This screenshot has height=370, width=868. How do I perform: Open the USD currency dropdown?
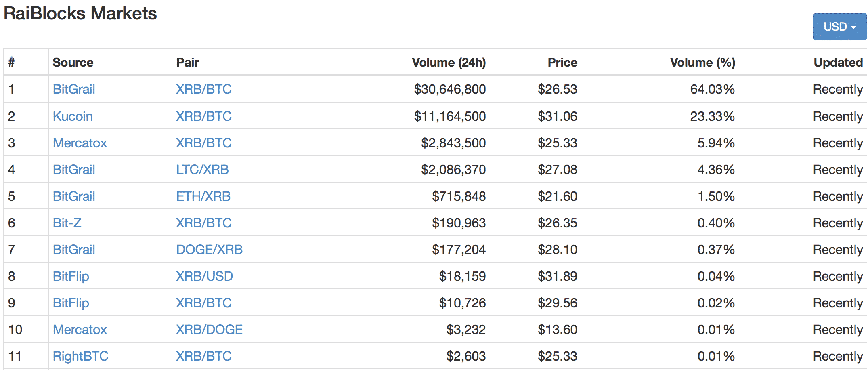(839, 27)
